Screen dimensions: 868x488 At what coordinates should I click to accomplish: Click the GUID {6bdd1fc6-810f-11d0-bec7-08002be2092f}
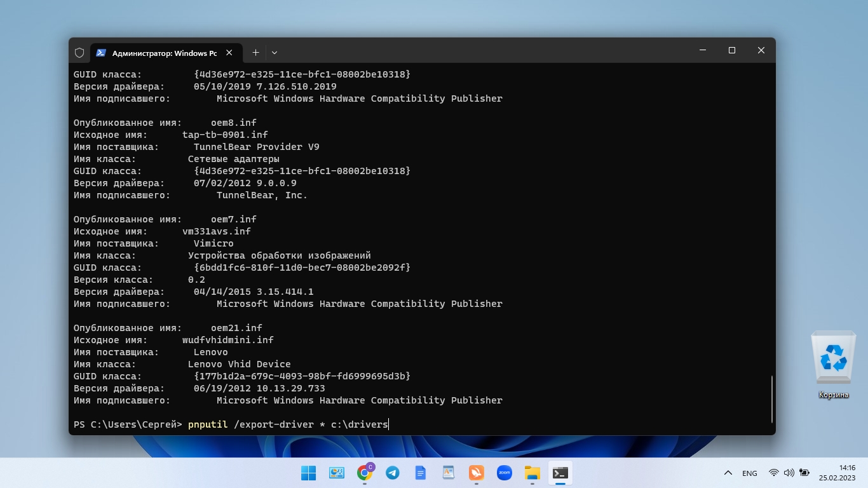(302, 268)
